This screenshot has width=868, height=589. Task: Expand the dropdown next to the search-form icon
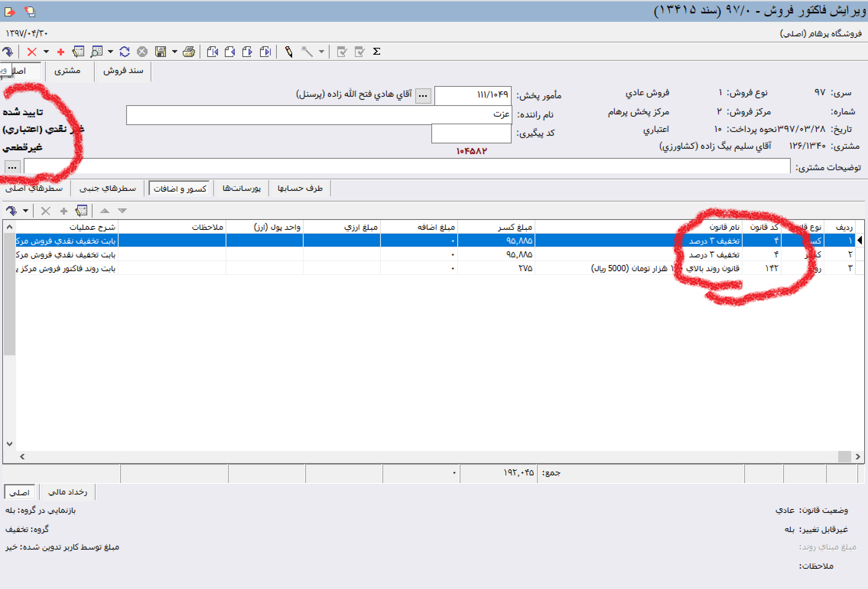tap(111, 52)
